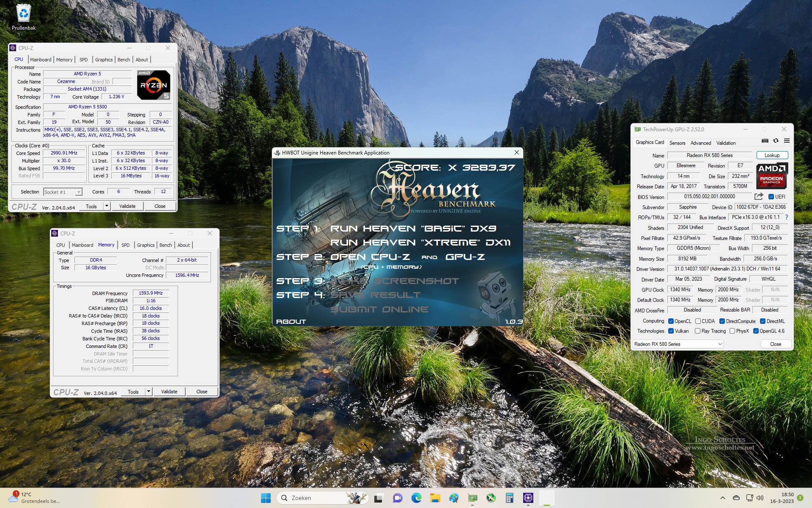Switch to Sensors tab in GPU-Z
This screenshot has width=812, height=508.
[677, 143]
